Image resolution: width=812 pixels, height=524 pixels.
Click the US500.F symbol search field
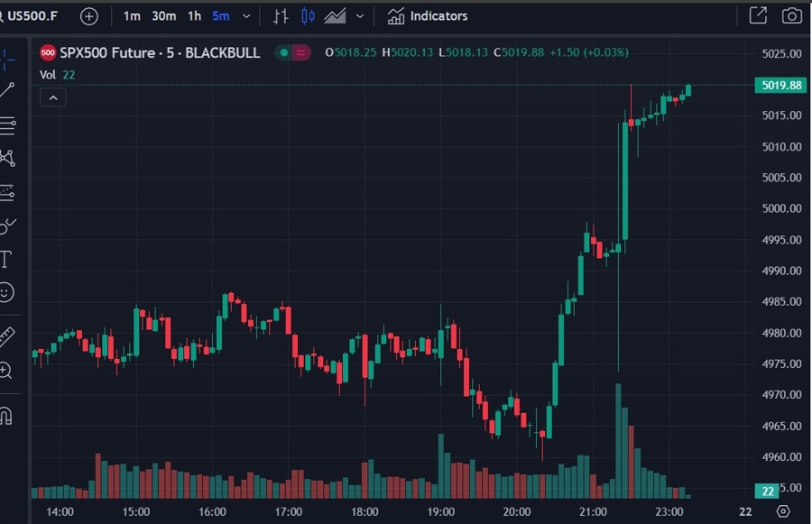pyautogui.click(x=30, y=16)
